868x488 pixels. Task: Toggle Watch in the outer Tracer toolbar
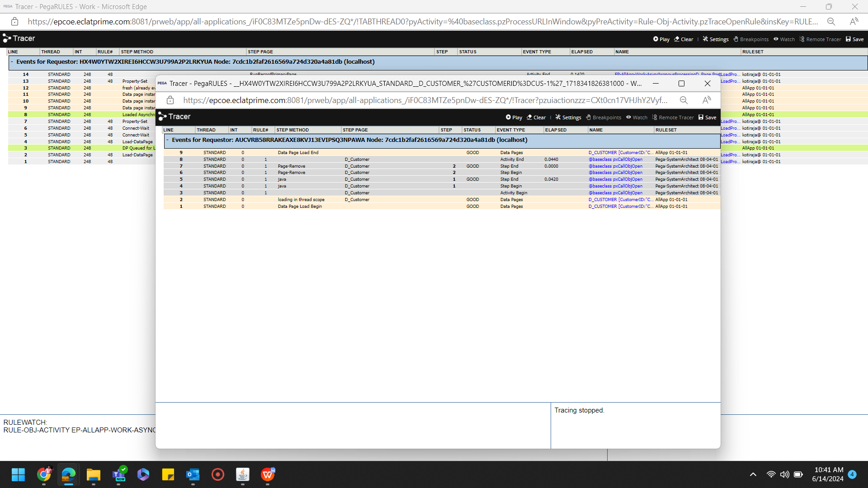[x=784, y=39]
